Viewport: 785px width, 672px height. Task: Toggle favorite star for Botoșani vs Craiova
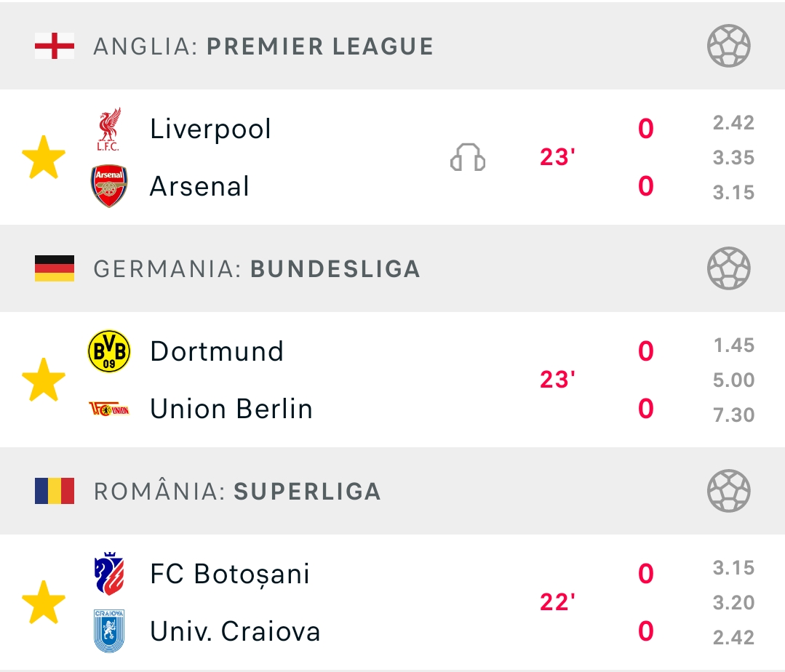coord(44,602)
